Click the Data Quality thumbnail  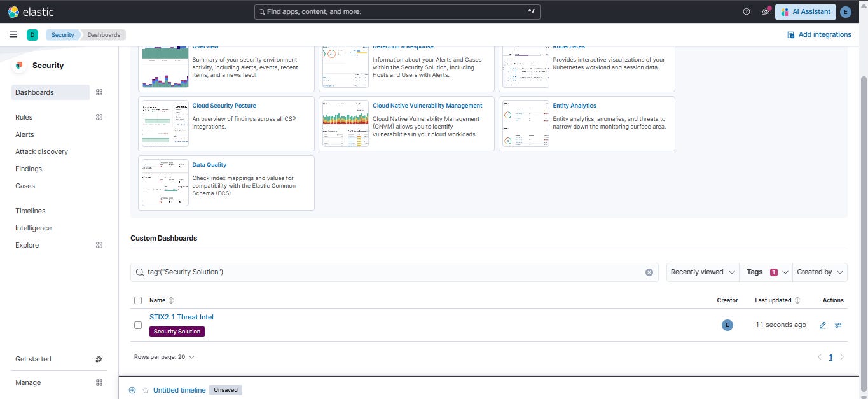click(x=165, y=183)
